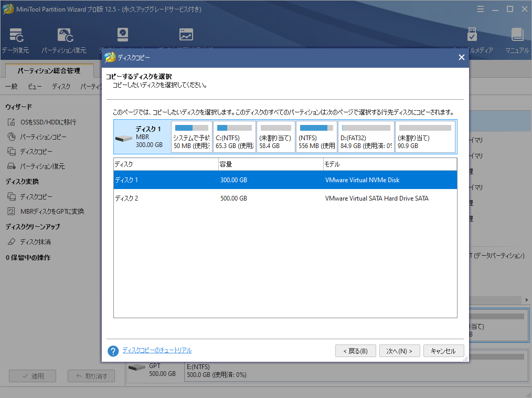Click the OS migration sidebar icon
The height and width of the screenshot is (398, 532).
click(12, 122)
